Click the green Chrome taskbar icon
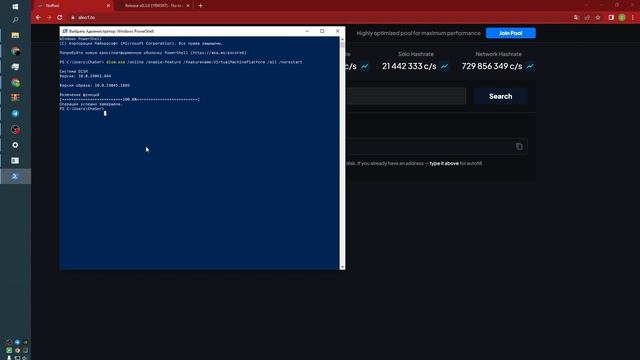The height and width of the screenshot is (360, 640). (x=15, y=82)
